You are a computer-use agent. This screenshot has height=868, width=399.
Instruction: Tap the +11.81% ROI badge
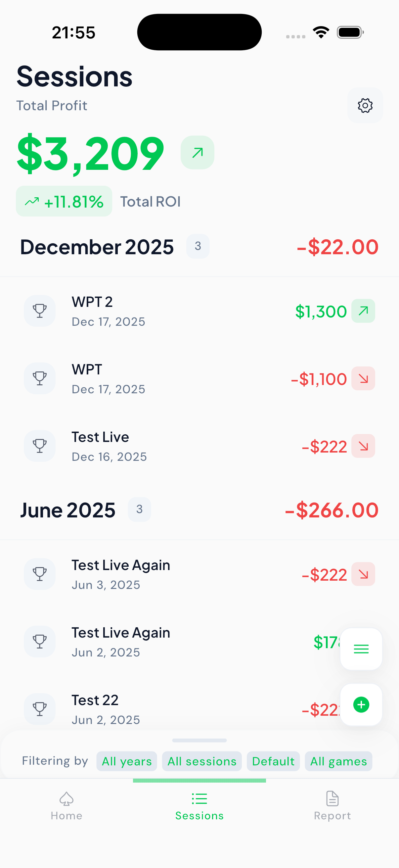(64, 202)
